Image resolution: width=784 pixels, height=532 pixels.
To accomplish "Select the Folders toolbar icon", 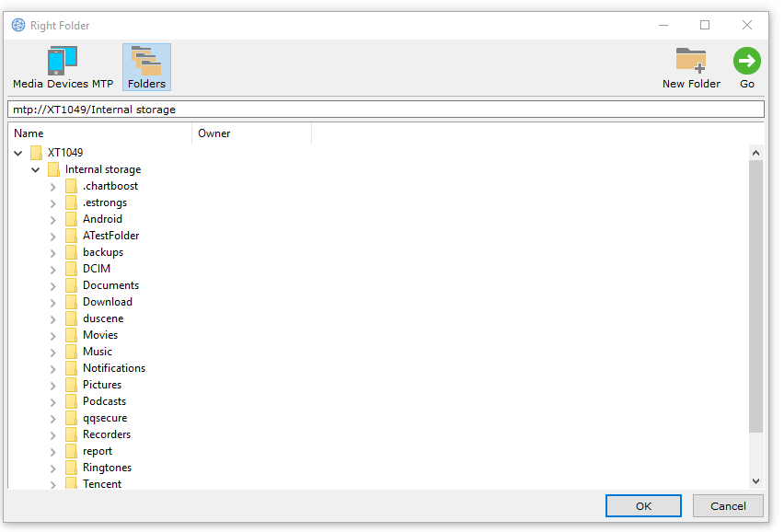I will click(146, 62).
